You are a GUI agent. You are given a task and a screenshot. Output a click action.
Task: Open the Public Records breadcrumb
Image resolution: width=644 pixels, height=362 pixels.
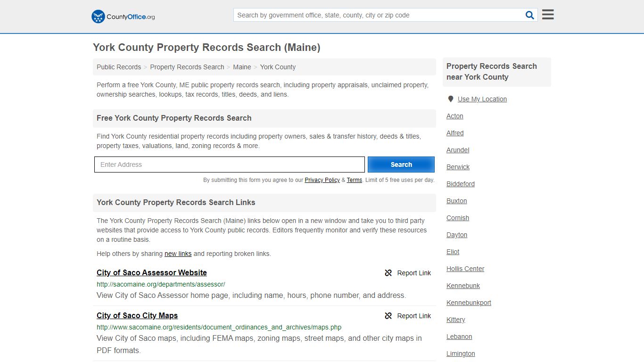point(119,67)
